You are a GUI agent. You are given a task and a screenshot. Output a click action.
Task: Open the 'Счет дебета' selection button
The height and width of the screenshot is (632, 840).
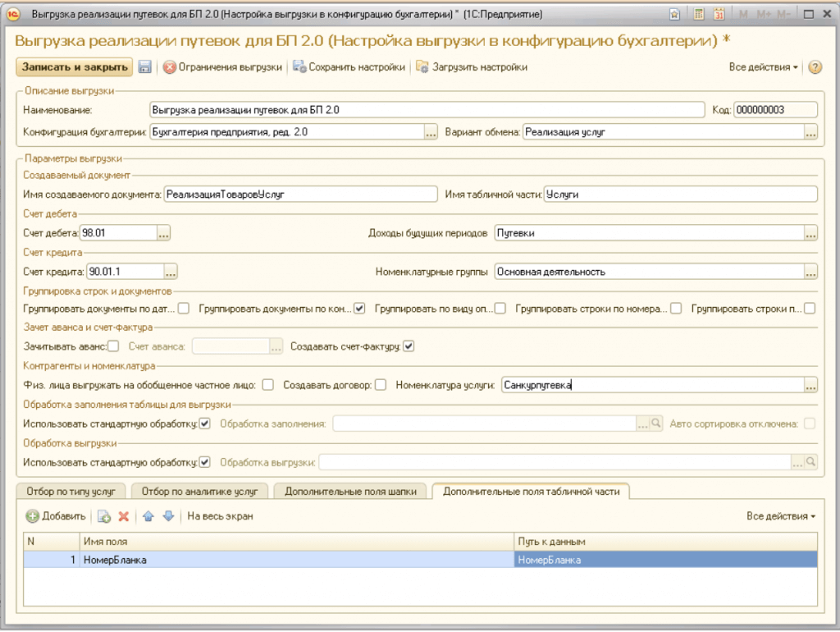coord(163,233)
